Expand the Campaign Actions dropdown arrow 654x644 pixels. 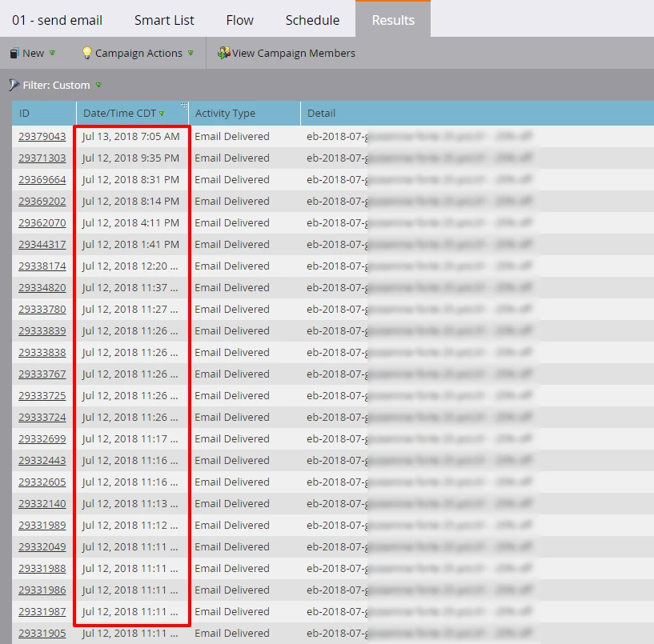pyautogui.click(x=191, y=54)
